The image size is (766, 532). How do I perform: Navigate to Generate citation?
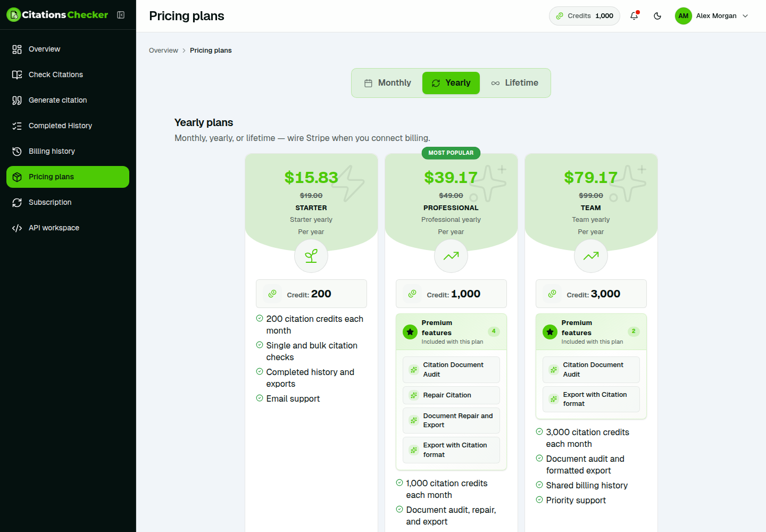[68, 100]
